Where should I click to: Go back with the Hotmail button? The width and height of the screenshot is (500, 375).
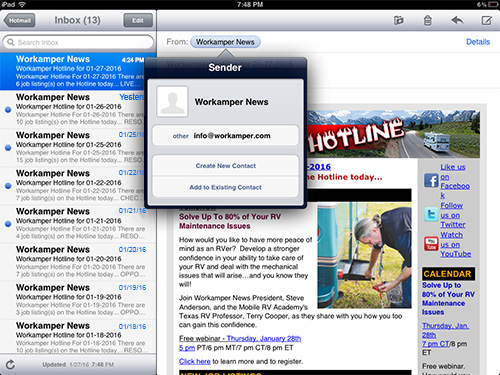click(x=19, y=20)
